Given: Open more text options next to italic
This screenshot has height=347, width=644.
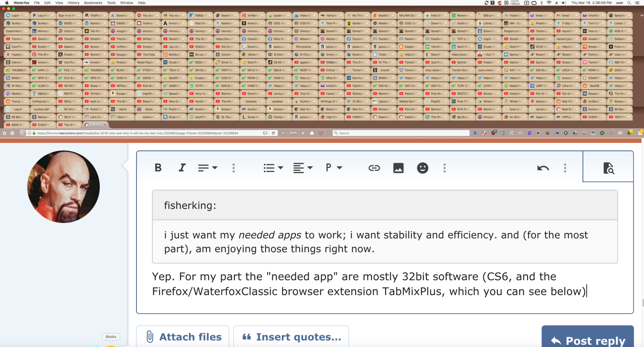Looking at the screenshot, I should tap(234, 168).
